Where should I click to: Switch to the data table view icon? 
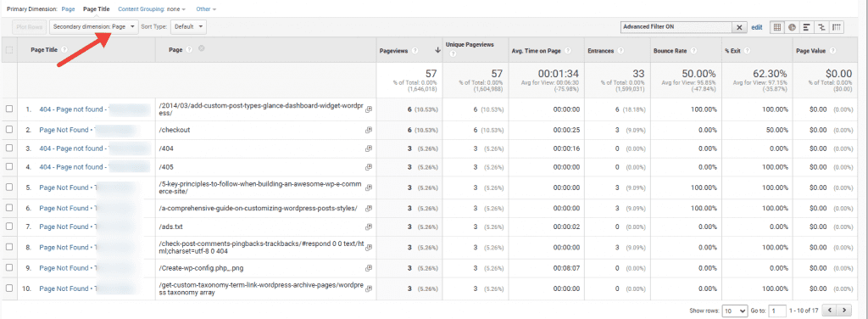click(x=778, y=26)
